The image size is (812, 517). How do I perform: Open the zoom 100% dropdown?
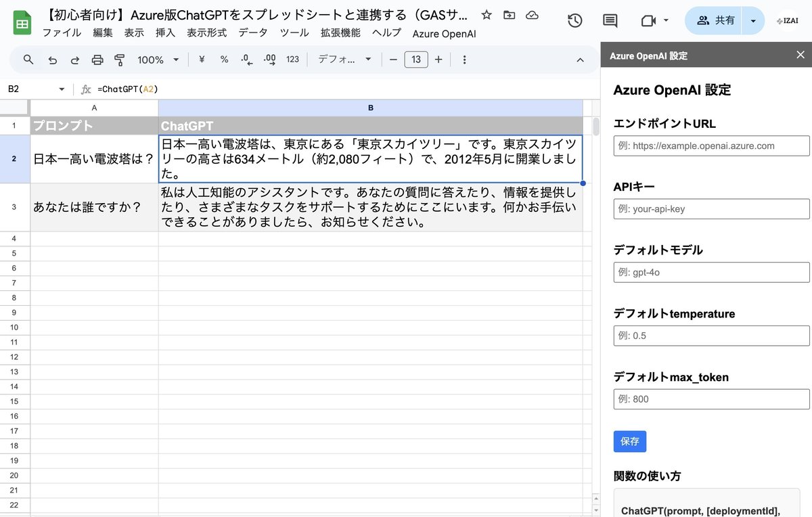pyautogui.click(x=158, y=60)
